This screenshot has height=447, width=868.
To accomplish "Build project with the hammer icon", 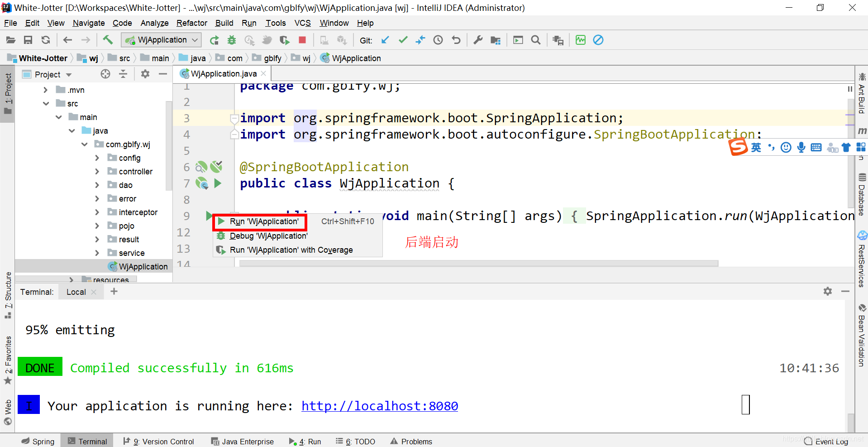I will (x=108, y=40).
